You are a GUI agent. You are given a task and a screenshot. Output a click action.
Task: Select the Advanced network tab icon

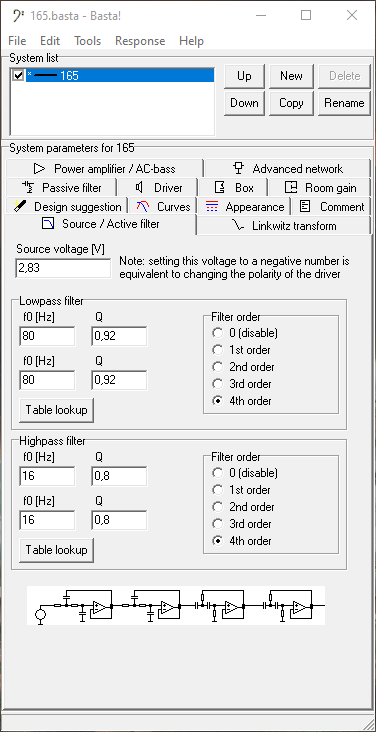click(x=239, y=169)
